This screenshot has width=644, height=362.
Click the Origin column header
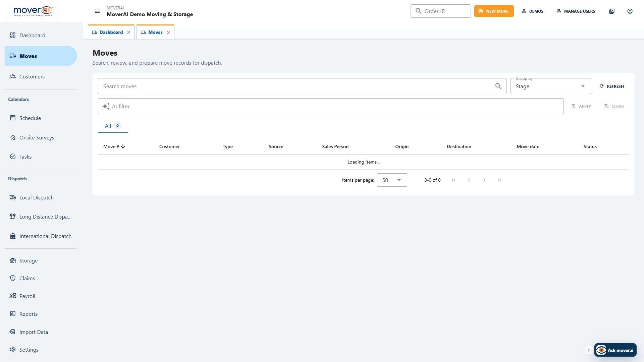click(x=402, y=146)
